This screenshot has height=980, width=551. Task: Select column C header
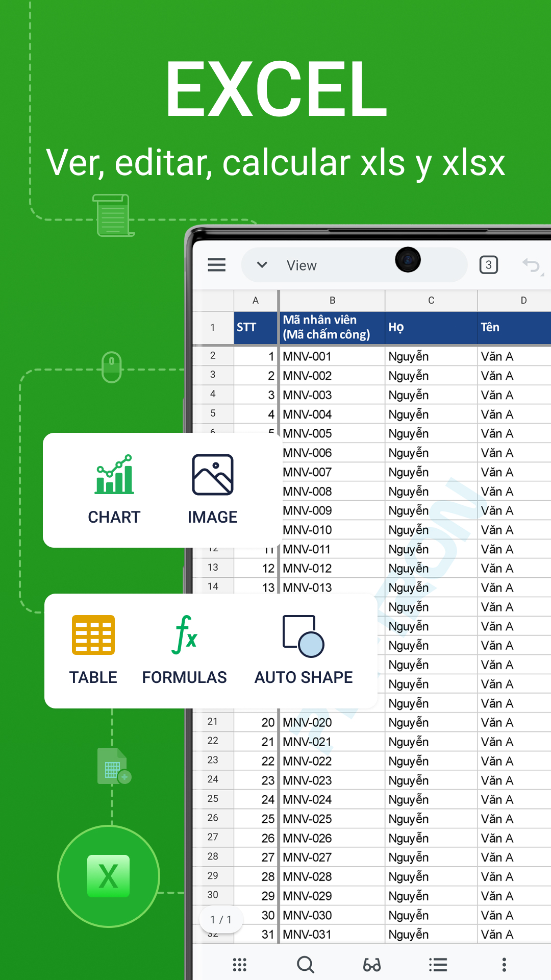pos(431,301)
